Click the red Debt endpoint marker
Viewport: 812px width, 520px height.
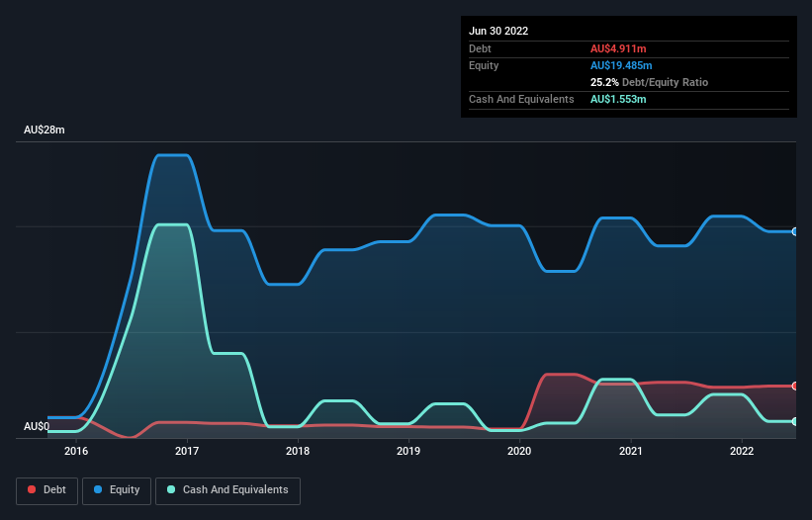[x=795, y=386]
